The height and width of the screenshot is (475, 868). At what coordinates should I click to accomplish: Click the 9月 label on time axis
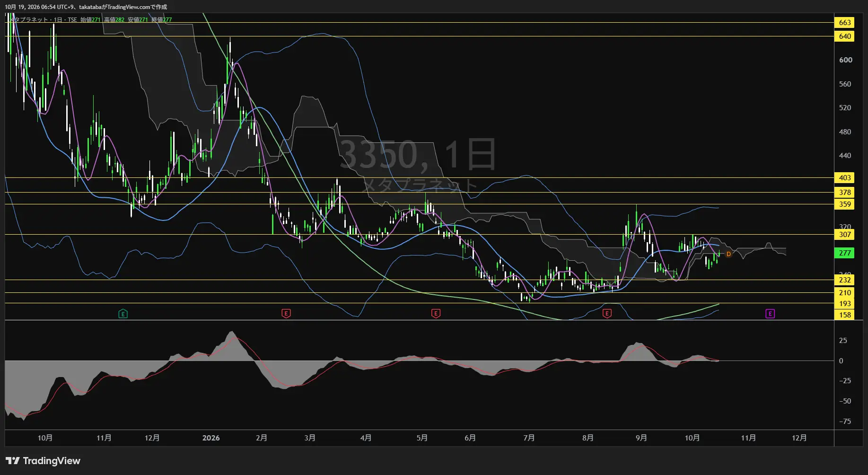(x=641, y=438)
